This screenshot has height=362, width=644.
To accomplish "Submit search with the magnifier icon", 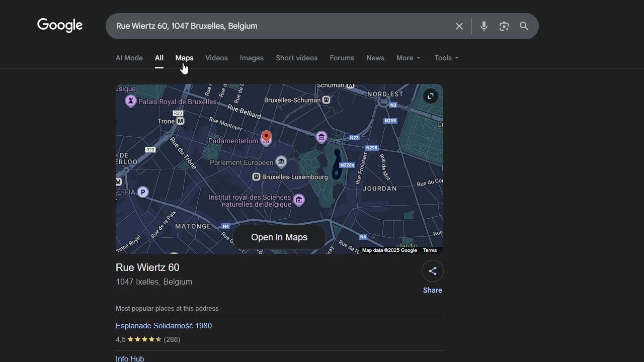I will tap(524, 26).
